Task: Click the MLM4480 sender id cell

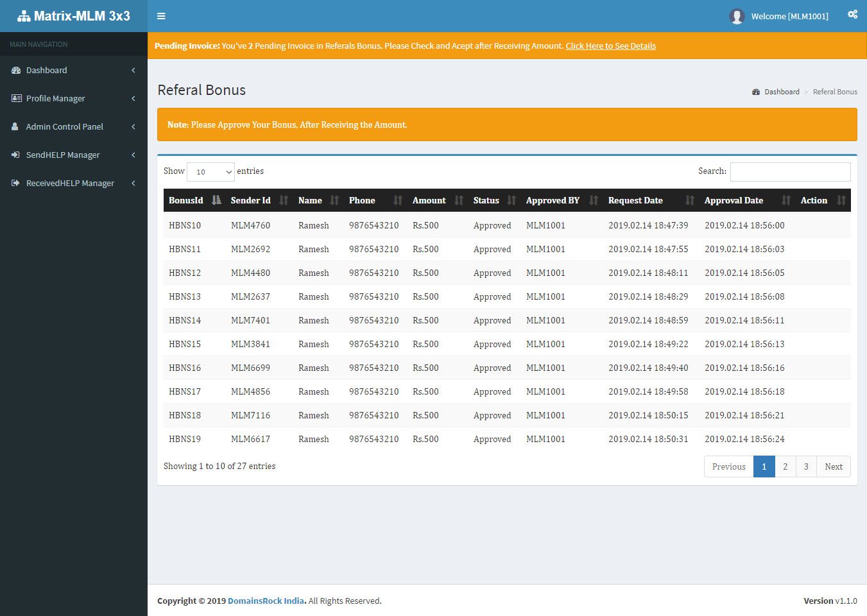Action: tap(250, 273)
